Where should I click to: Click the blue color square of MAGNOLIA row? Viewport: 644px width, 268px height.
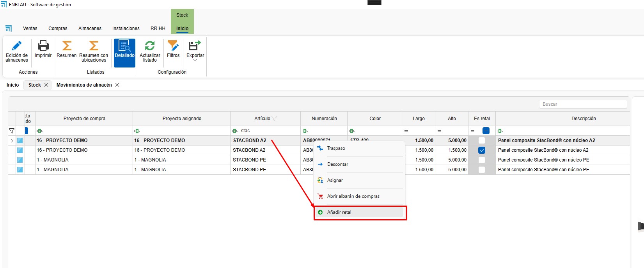point(20,160)
